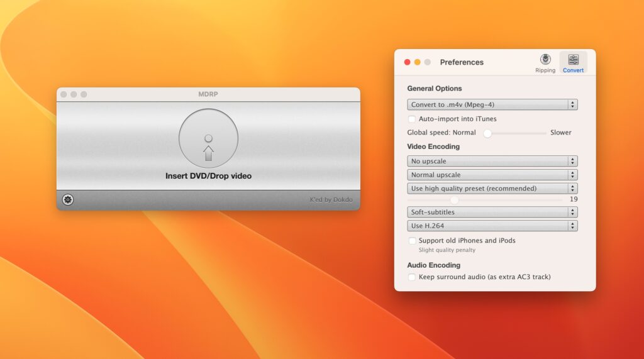Close the Preferences window

coord(407,62)
